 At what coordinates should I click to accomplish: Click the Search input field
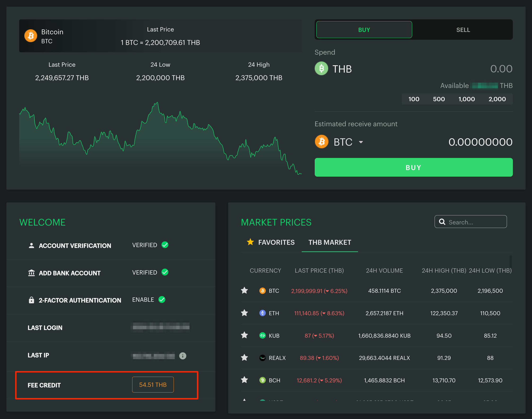pyautogui.click(x=475, y=222)
